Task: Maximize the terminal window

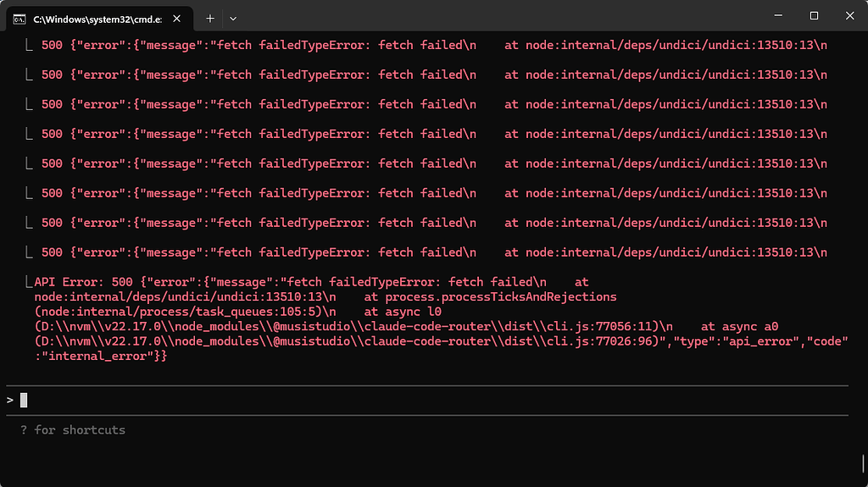Action: [x=814, y=15]
